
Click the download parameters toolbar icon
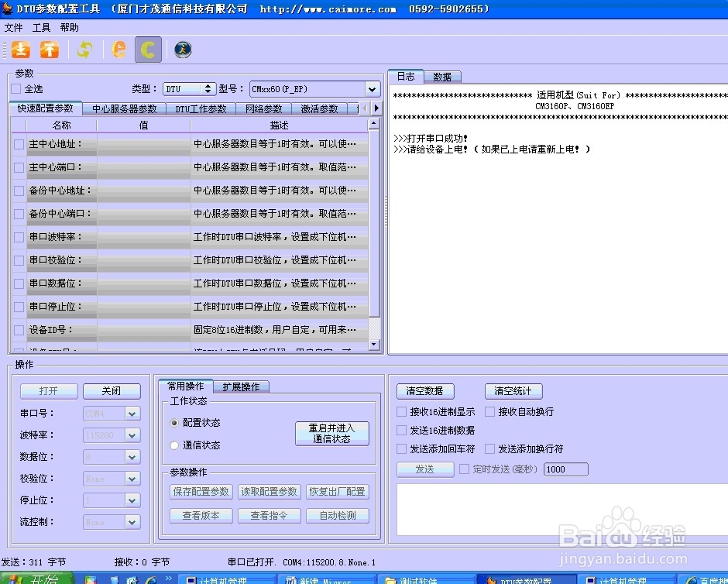20,49
